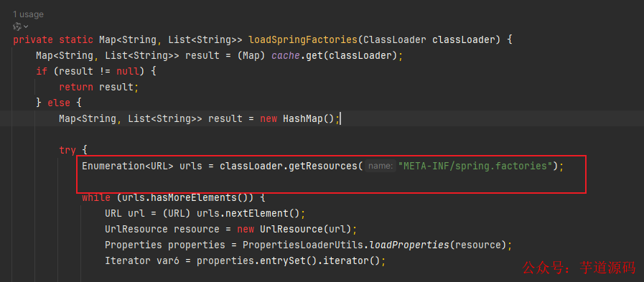Image resolution: width=644 pixels, height=282 pixels.
Task: Click the hasMoreElements method call
Action: (x=192, y=197)
